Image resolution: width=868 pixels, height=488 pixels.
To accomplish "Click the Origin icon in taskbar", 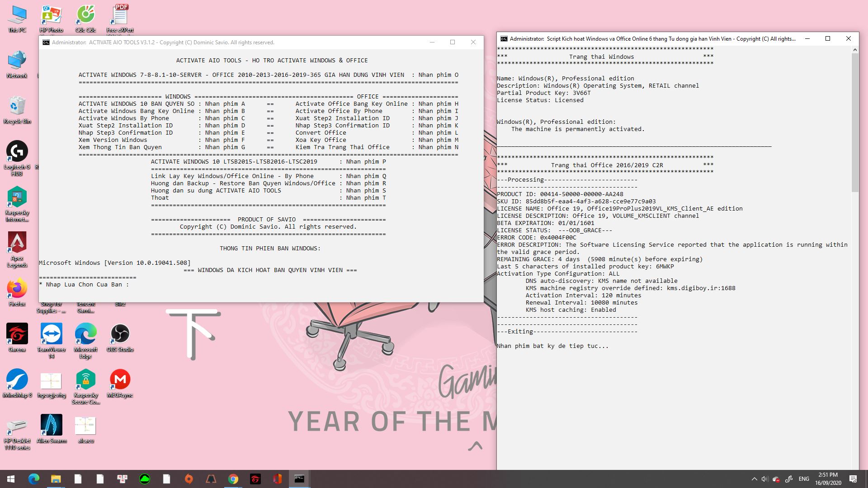I will point(189,479).
